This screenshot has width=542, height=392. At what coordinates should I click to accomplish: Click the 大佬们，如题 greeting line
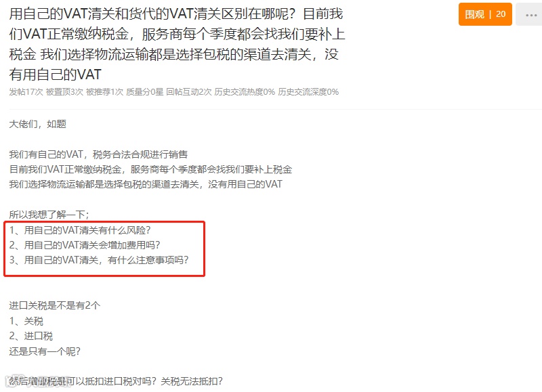click(x=38, y=124)
